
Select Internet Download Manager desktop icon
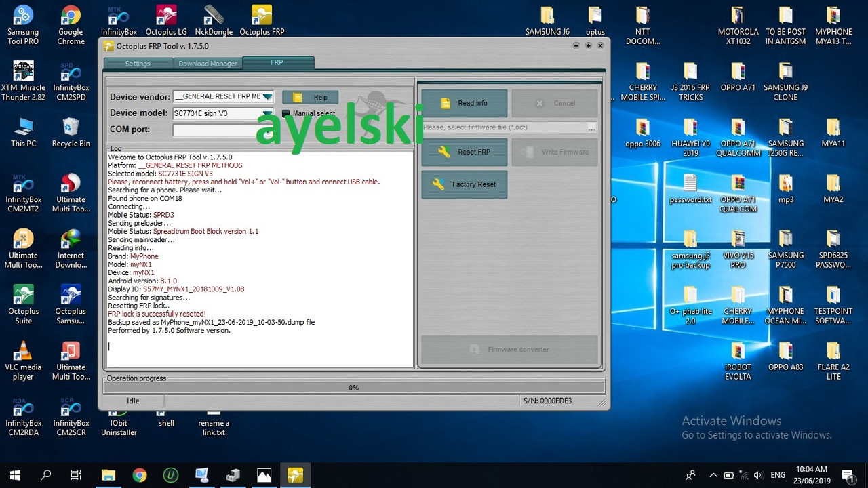click(71, 249)
